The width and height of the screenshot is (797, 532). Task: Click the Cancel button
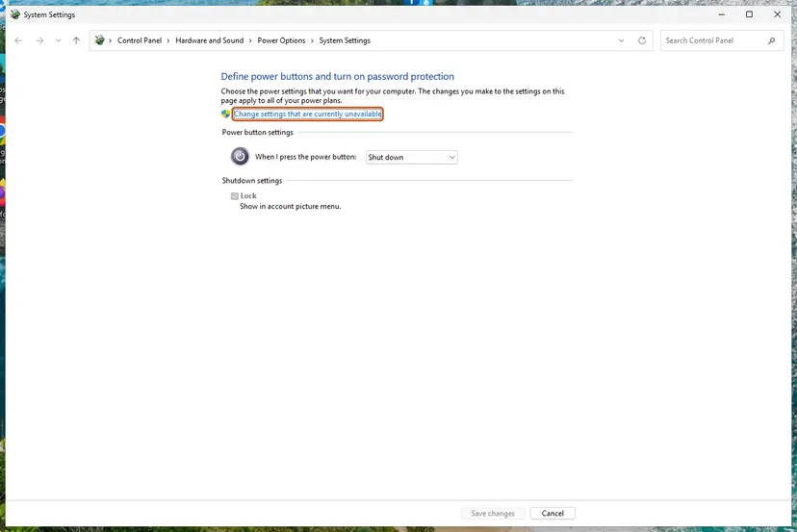point(553,513)
